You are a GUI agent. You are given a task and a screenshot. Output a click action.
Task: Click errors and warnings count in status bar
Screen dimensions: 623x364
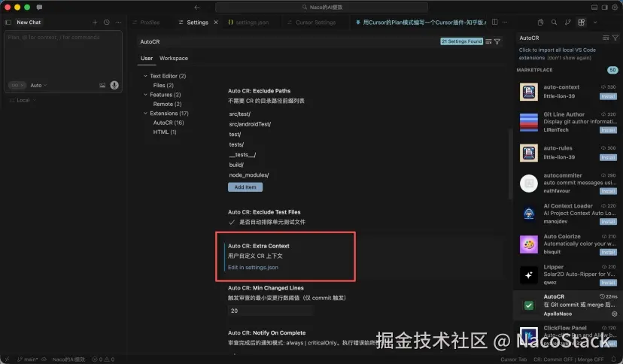pos(103,359)
